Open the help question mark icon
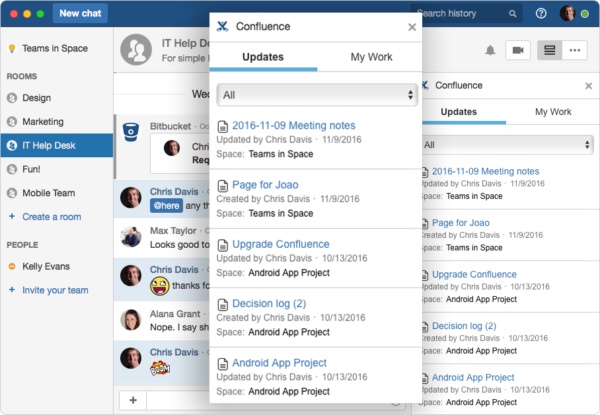The image size is (600, 415). point(541,13)
